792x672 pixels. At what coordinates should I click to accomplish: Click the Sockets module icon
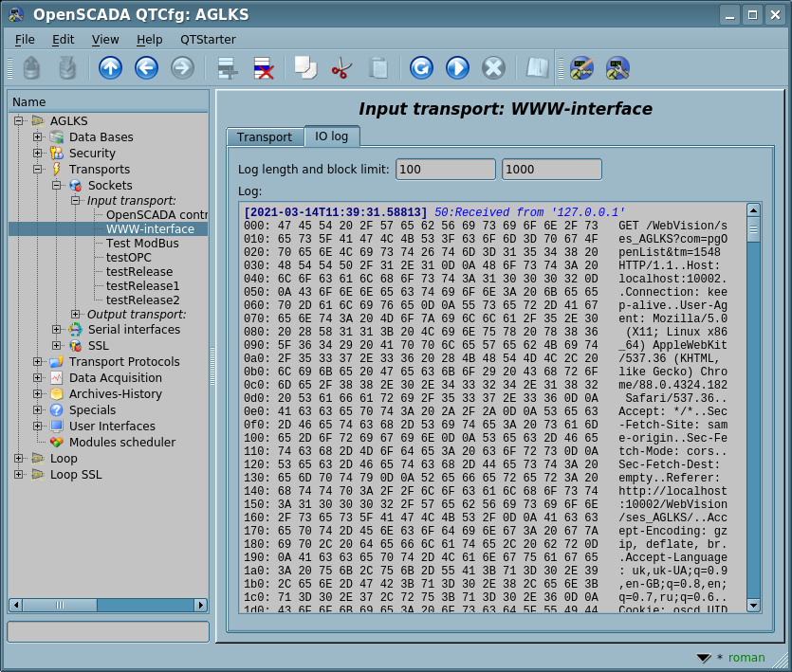coord(76,185)
